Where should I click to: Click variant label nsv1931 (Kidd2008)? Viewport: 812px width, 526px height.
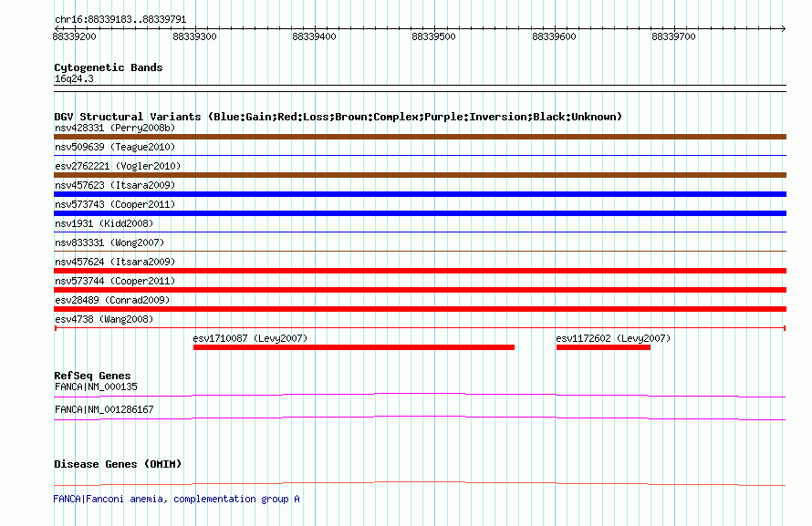pos(104,223)
